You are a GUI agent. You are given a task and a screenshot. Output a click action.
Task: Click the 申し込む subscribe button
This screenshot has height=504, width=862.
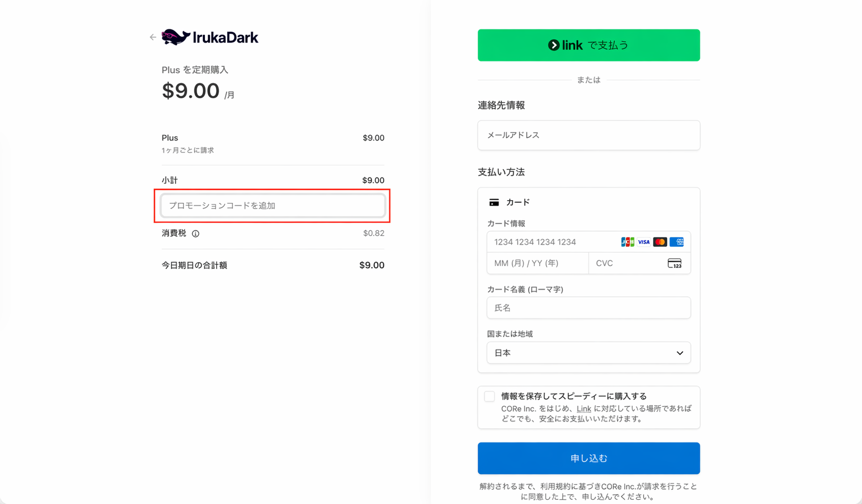(588, 458)
